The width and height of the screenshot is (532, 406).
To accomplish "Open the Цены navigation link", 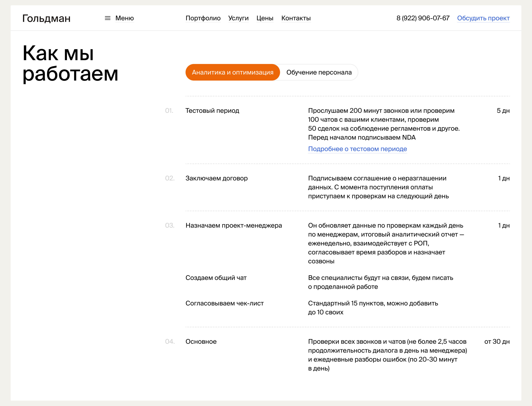I will (x=265, y=18).
